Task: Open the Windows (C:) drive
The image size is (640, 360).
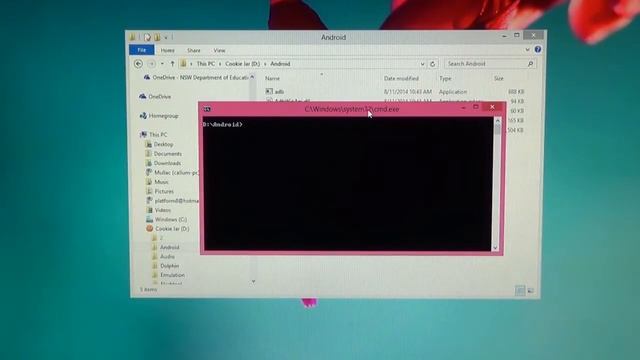Action: point(171,220)
